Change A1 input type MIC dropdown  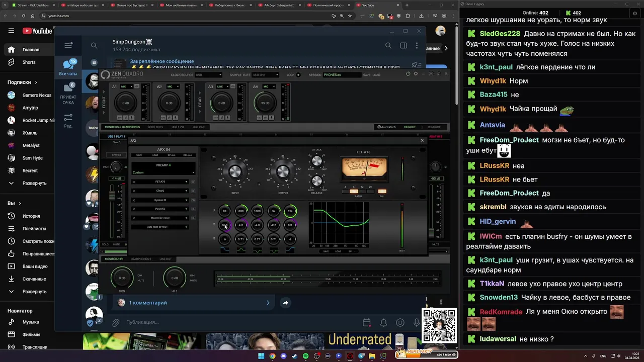(x=127, y=86)
